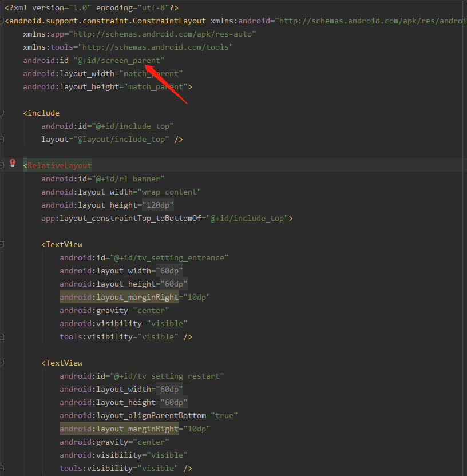Click the layout_alignParentBottom attribute
The image size is (467, 476).
pyautogui.click(x=133, y=415)
